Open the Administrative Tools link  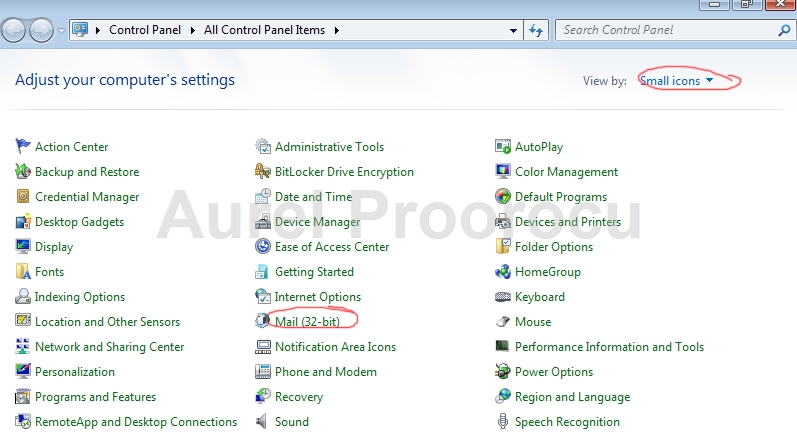(x=329, y=147)
